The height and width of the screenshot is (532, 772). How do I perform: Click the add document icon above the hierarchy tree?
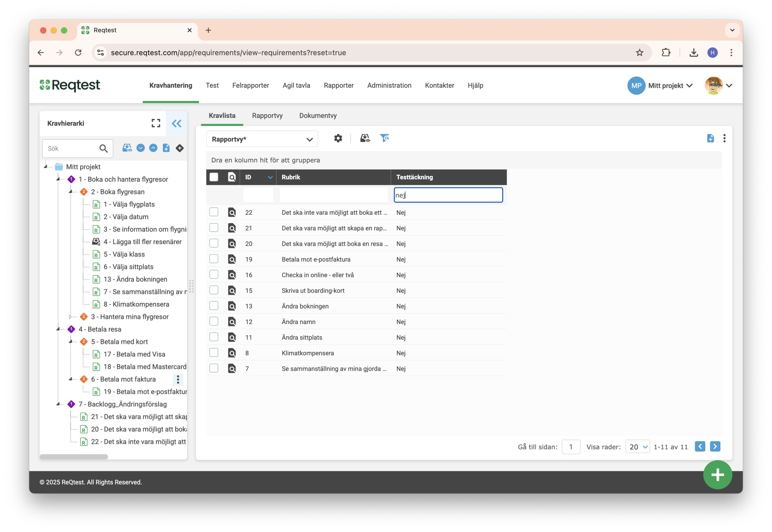point(166,148)
